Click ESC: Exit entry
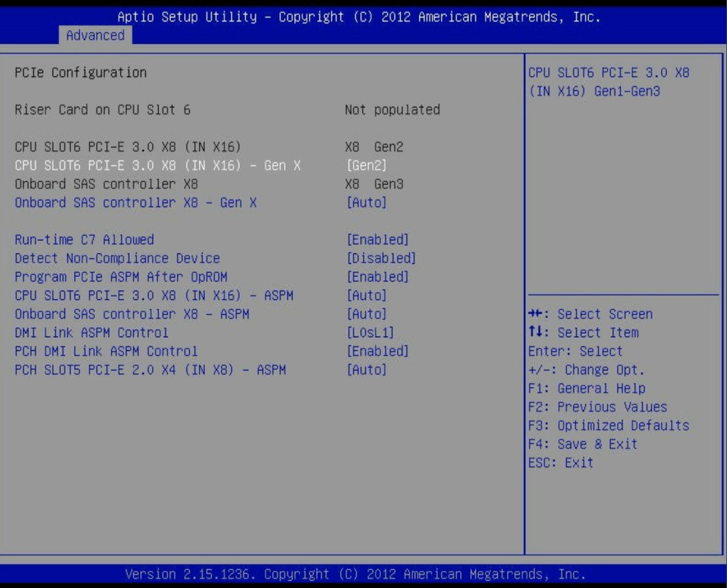 [561, 462]
